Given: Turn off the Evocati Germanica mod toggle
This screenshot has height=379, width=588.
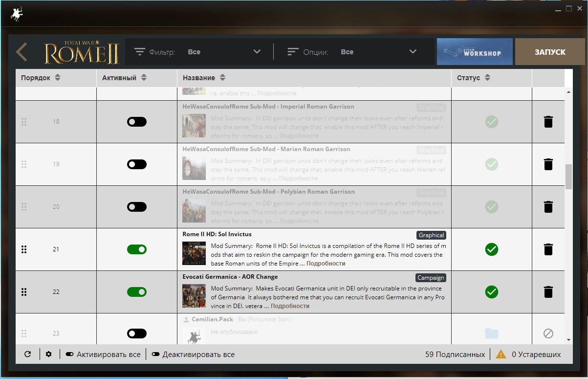Looking at the screenshot, I should pos(137,292).
